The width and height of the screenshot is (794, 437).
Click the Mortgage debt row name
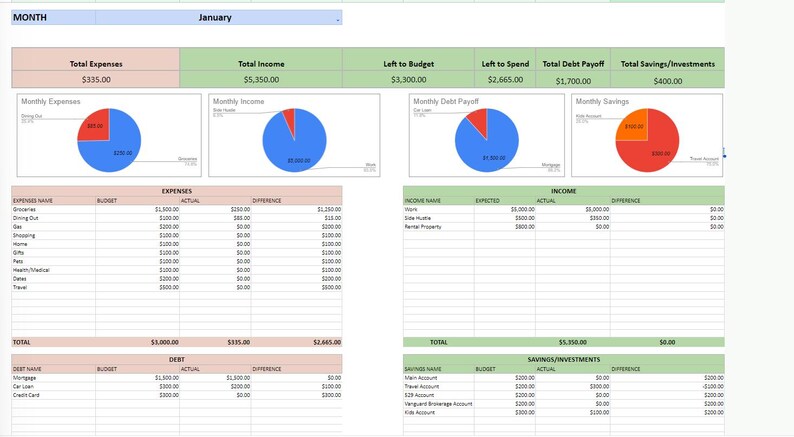click(x=53, y=377)
